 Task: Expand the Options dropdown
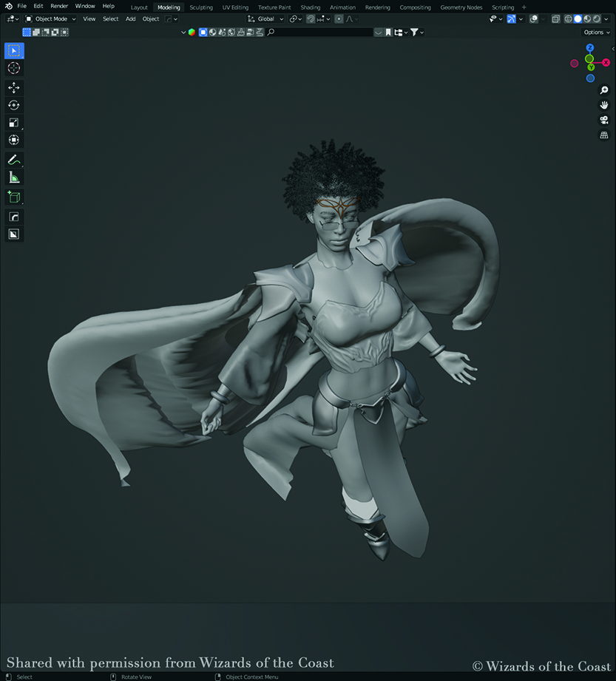pos(596,32)
